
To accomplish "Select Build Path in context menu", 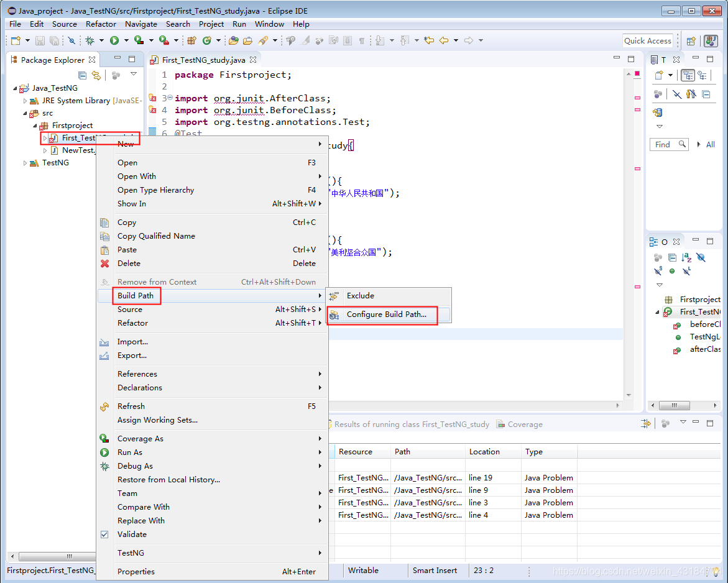I will pos(212,296).
